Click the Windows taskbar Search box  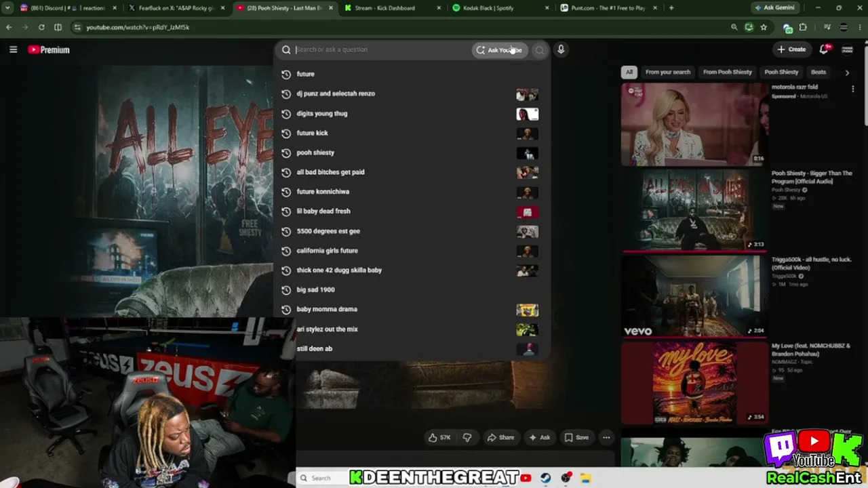(321, 478)
